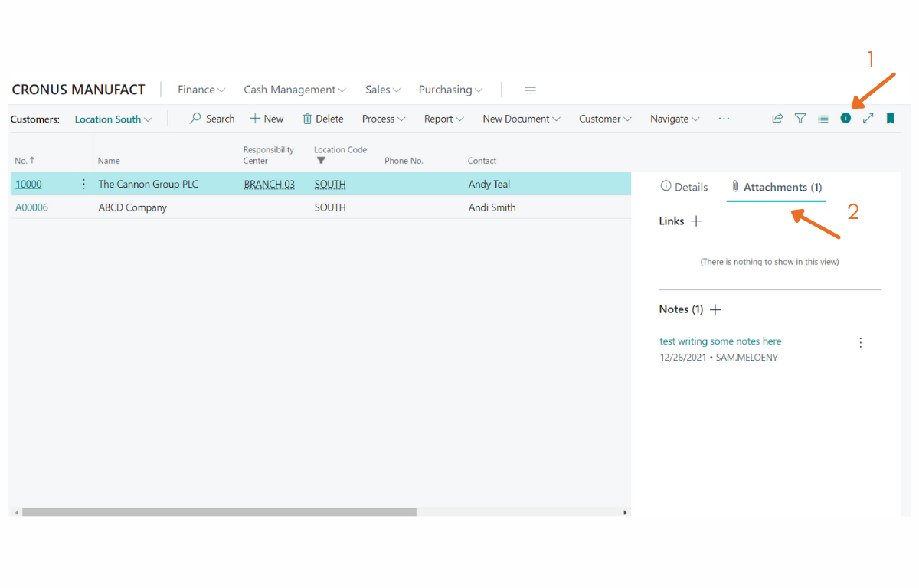The width and height of the screenshot is (919, 588).
Task: Add a link with the Links plus sign
Action: point(696,220)
